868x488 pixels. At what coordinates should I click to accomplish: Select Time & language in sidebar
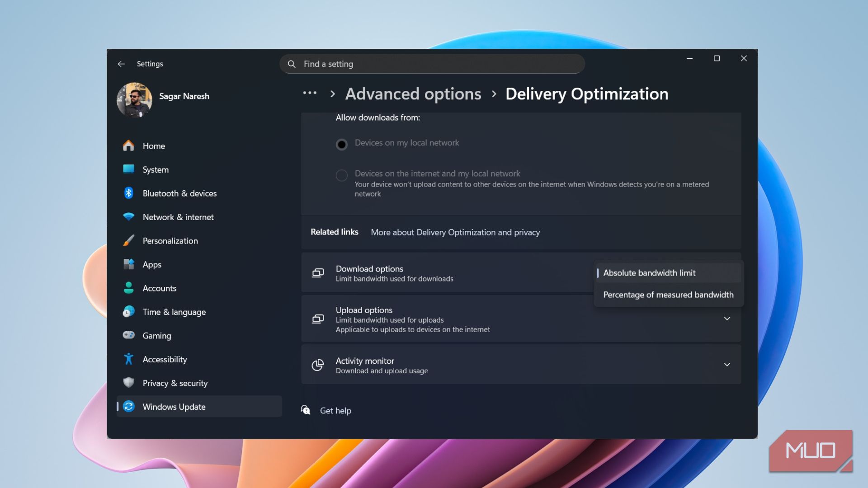click(199, 312)
